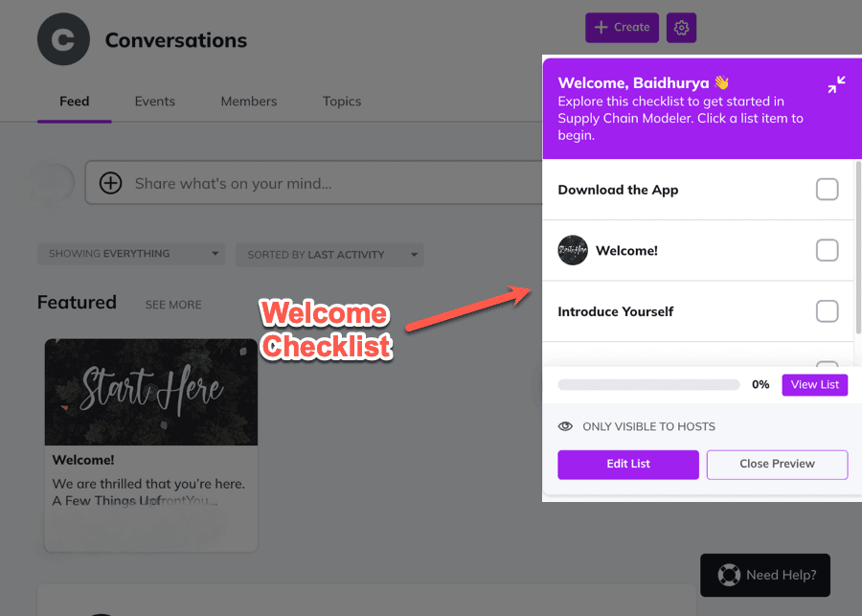
Task: Click the Start Here avatar beside Welcome!
Action: click(x=573, y=251)
